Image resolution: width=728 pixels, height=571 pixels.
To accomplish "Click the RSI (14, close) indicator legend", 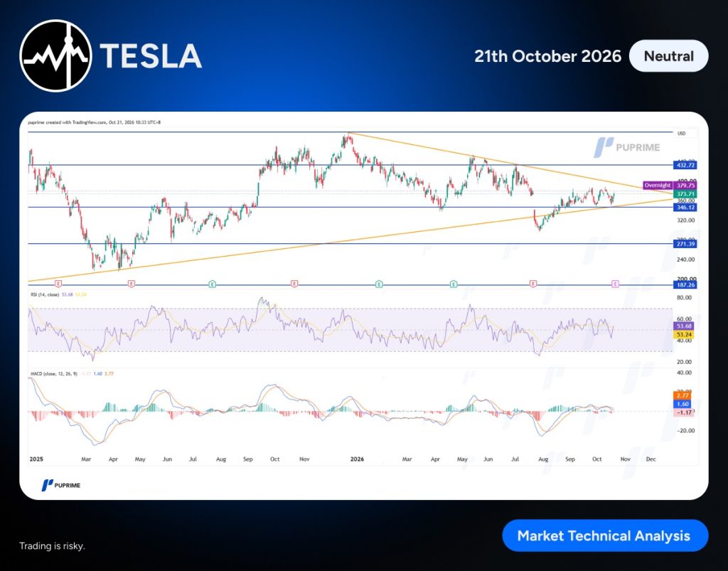I will point(45,295).
